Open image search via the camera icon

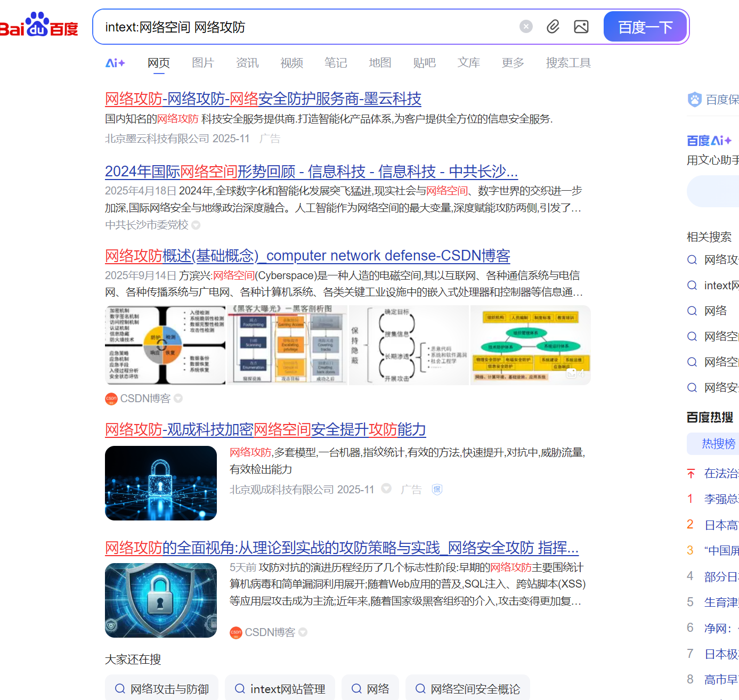(x=581, y=26)
